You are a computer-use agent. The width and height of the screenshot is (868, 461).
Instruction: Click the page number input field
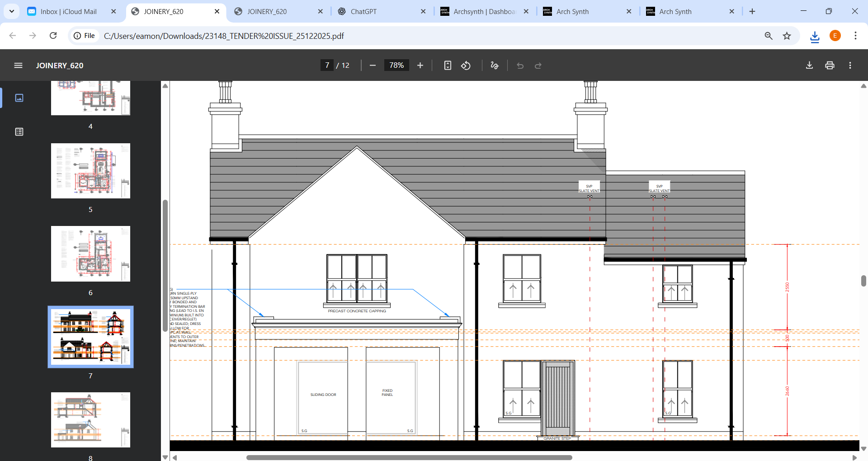coord(327,66)
